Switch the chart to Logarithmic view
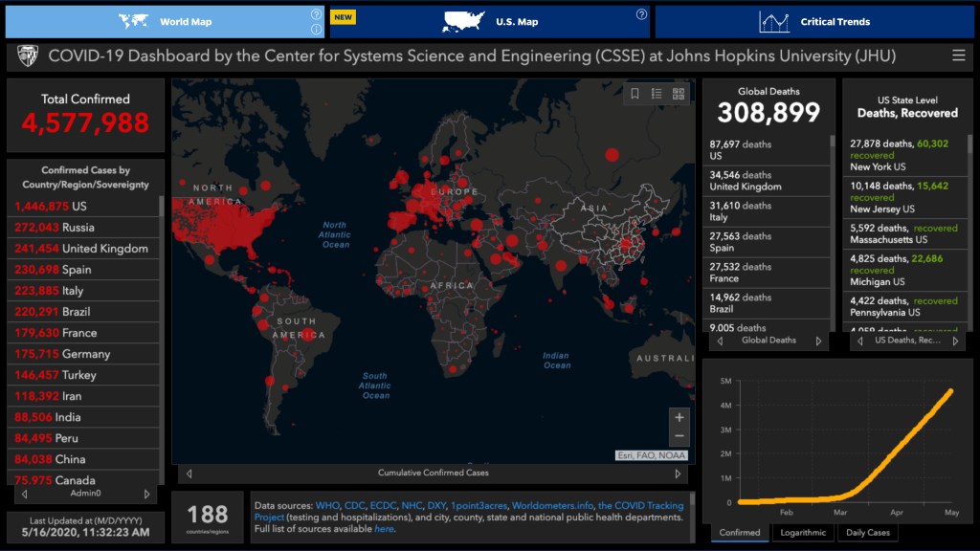980x551 pixels. [802, 533]
